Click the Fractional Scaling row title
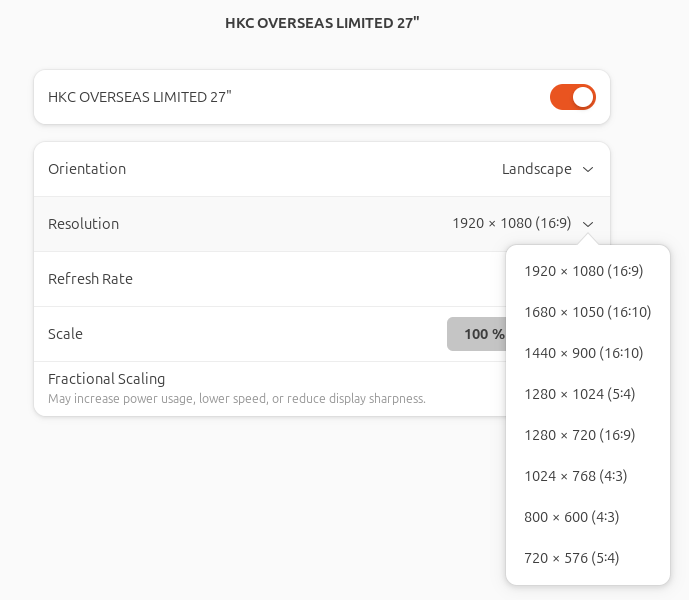689x600 pixels. click(x=106, y=379)
